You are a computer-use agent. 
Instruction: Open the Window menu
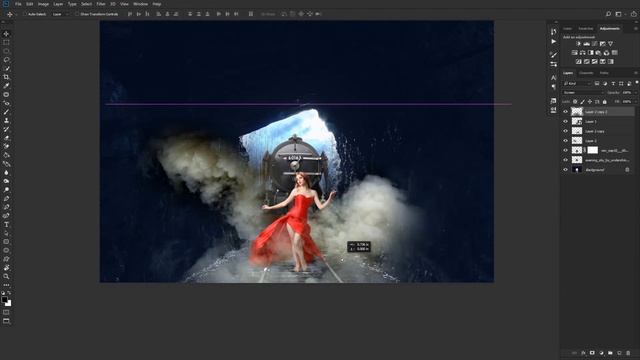pos(140,4)
